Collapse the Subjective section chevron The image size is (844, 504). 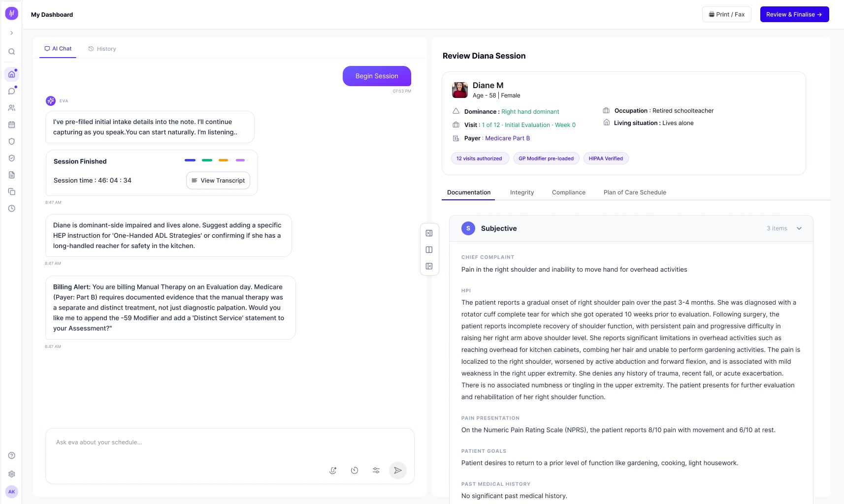pos(799,228)
